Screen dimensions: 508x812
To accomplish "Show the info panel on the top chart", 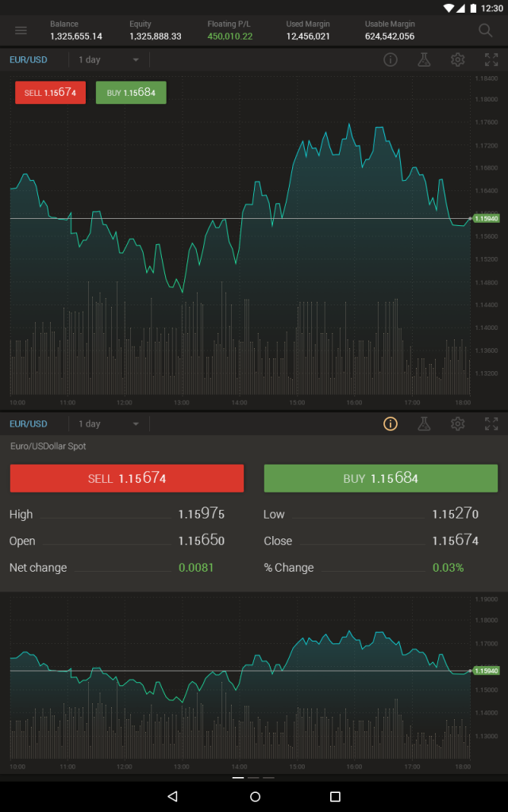I will coord(390,59).
